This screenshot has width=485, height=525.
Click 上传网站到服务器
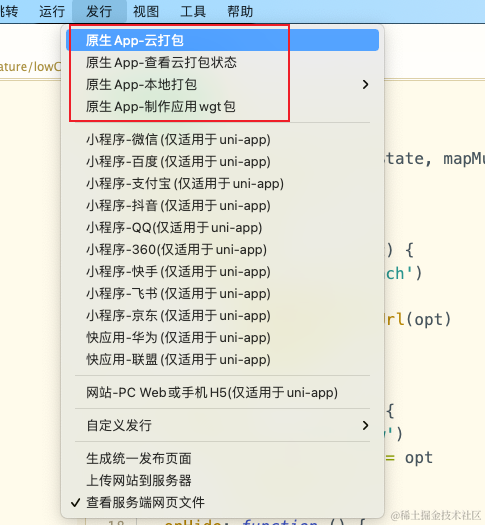(223, 480)
